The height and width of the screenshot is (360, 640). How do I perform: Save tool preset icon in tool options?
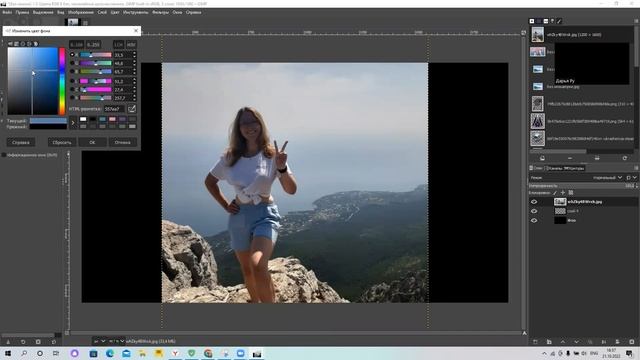[8, 342]
